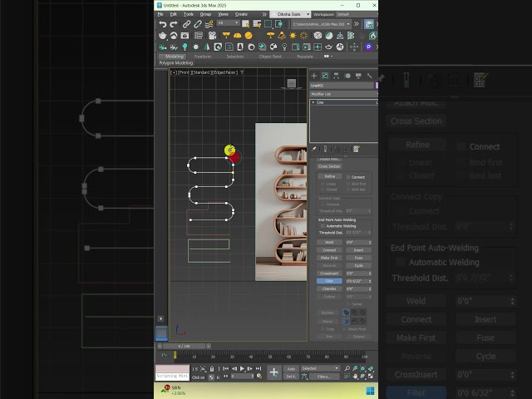Screen dimensions: 532x399
Task: Click the Redo arrow icon
Action: tap(174, 24)
